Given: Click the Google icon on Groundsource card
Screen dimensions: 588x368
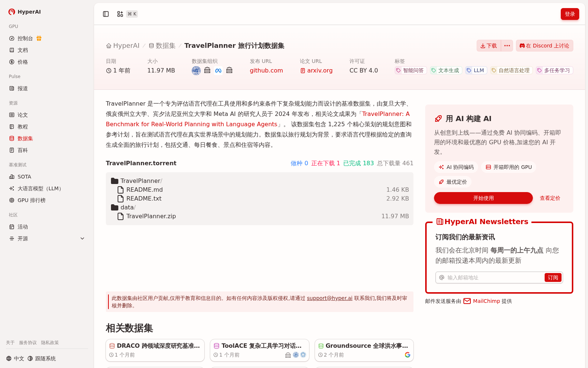Looking at the screenshot, I should [x=408, y=355].
